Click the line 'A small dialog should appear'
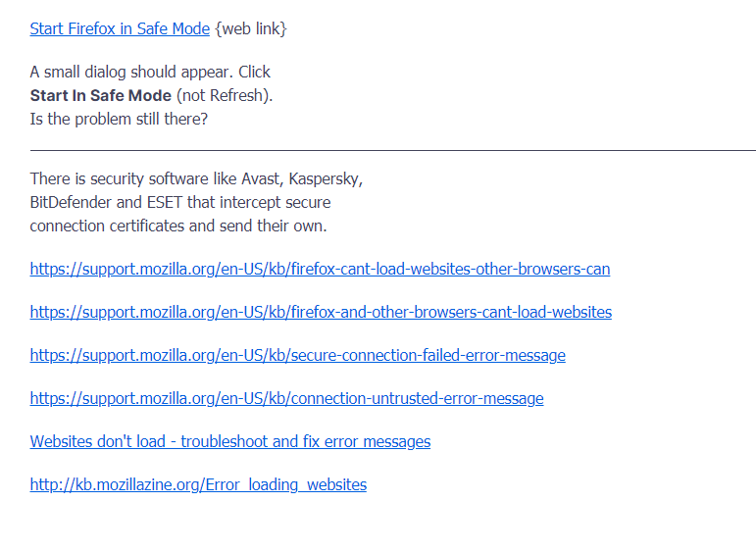Screen dimensions: 756x553 (x=150, y=73)
